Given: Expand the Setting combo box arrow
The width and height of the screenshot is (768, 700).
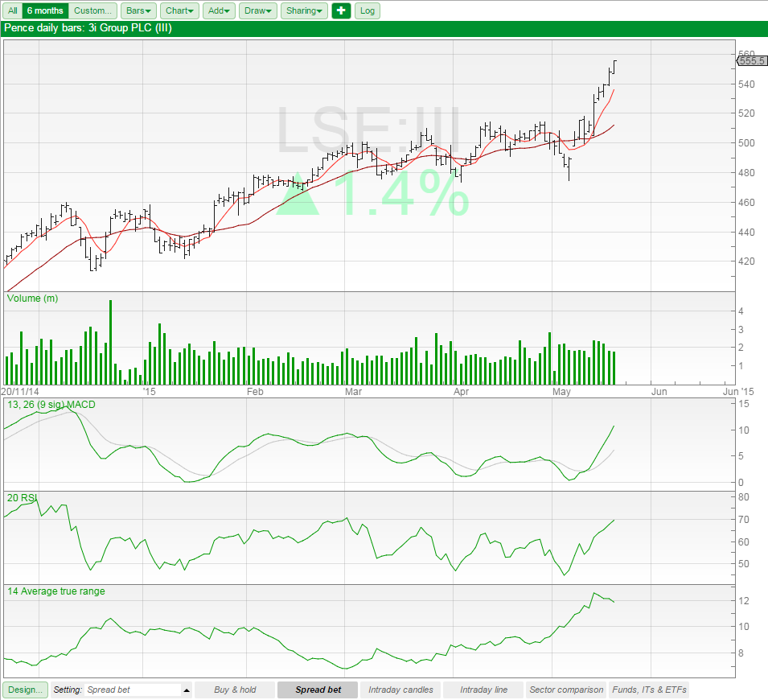Looking at the screenshot, I should (187, 690).
